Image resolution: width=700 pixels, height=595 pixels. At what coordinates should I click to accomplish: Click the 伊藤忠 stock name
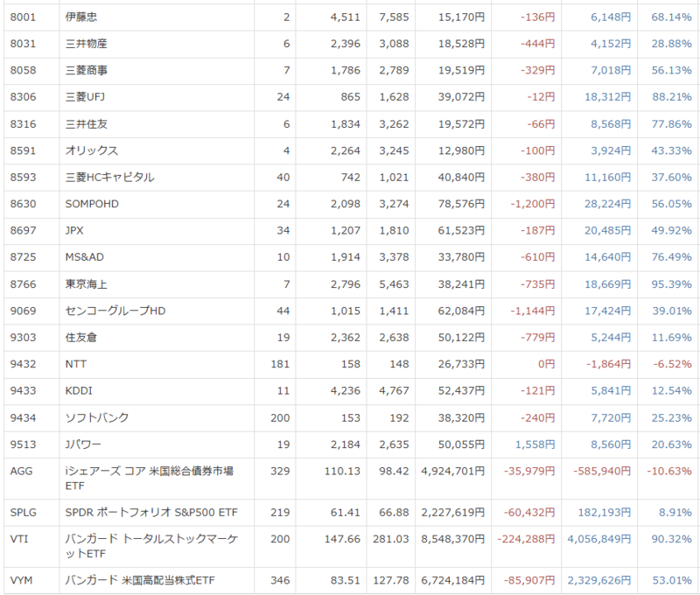click(x=80, y=17)
